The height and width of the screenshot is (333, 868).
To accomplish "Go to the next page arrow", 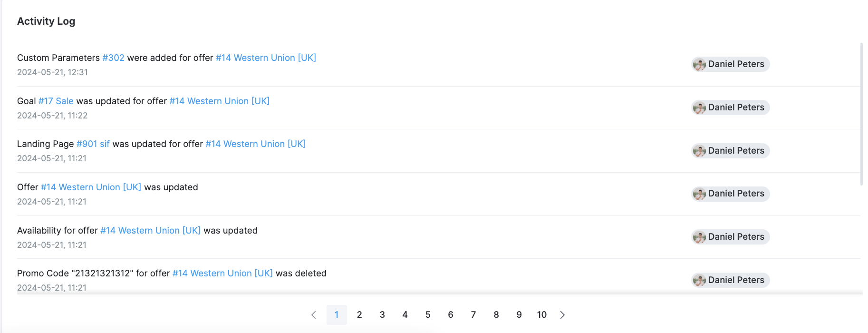I will tap(562, 315).
